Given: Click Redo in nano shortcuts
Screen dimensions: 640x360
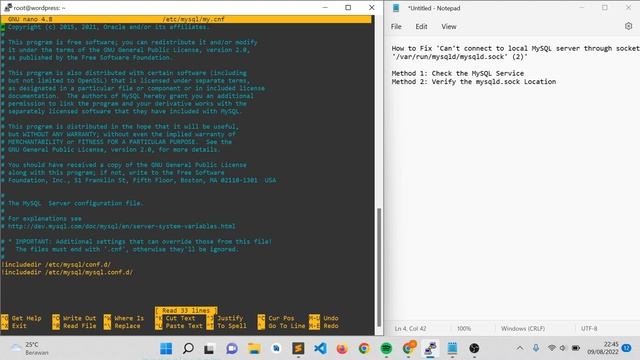Looking at the screenshot, I should [x=331, y=326].
